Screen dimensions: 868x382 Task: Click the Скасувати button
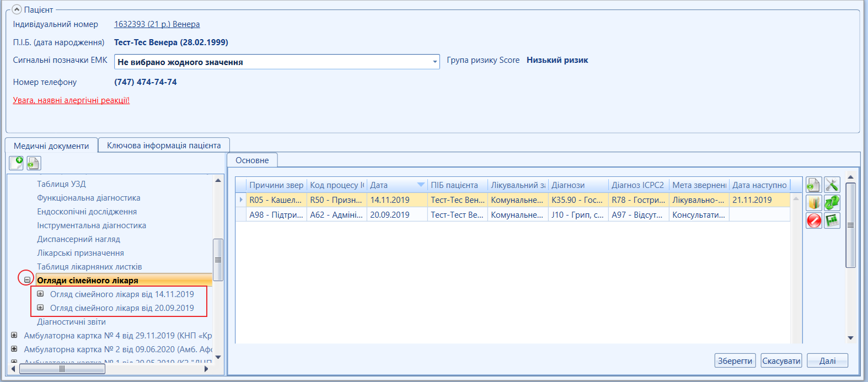tap(781, 361)
